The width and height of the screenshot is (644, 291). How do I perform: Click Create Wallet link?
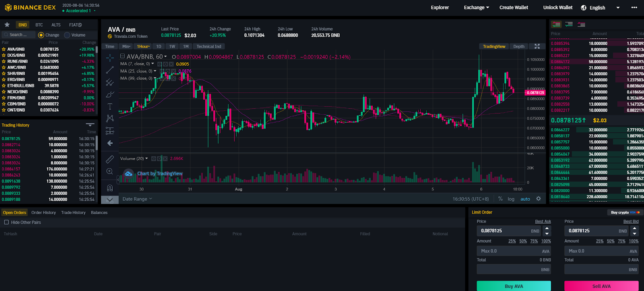514,7
